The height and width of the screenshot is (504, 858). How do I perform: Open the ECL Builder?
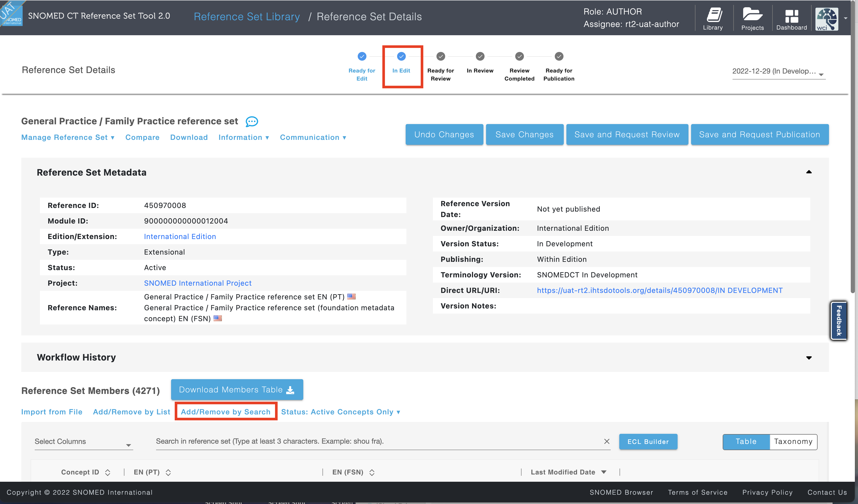[x=648, y=441]
